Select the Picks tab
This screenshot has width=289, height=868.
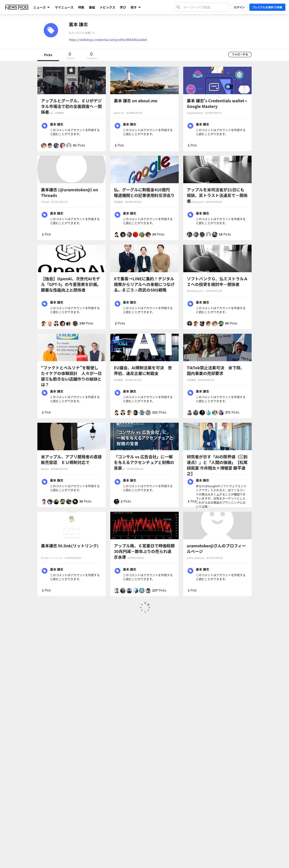coord(48,55)
